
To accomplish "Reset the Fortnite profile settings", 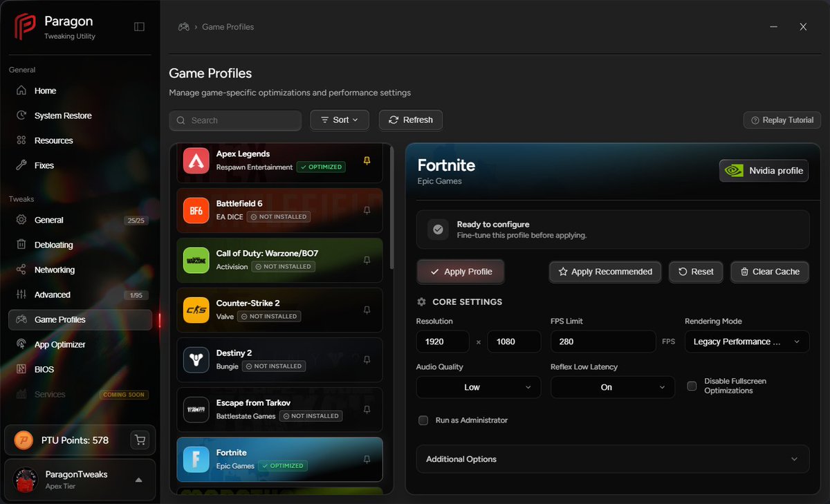I will [x=696, y=272].
